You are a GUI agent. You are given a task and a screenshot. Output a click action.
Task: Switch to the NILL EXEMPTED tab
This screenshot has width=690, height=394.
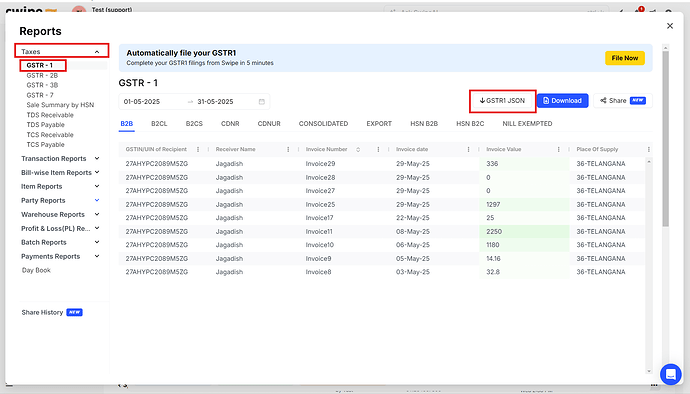[x=527, y=124]
